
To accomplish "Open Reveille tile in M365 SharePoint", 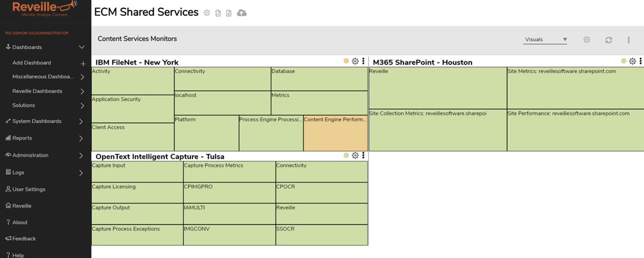I will pyautogui.click(x=438, y=88).
